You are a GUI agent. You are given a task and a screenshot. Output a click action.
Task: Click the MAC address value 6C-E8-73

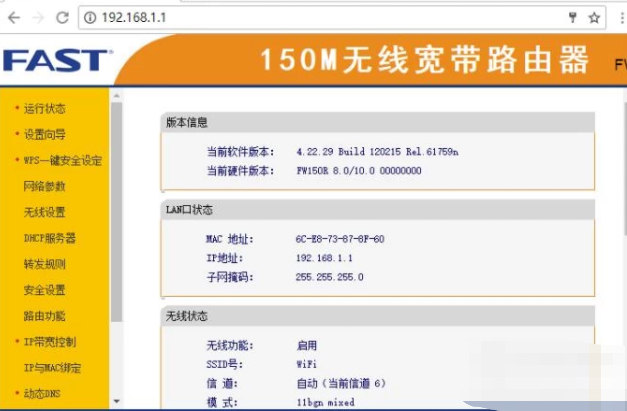click(x=340, y=239)
